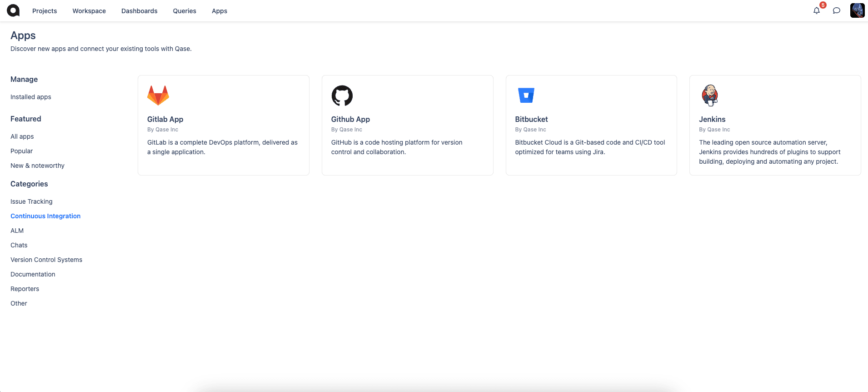The width and height of the screenshot is (868, 392).
Task: Click the Qase logo icon
Action: point(13,10)
